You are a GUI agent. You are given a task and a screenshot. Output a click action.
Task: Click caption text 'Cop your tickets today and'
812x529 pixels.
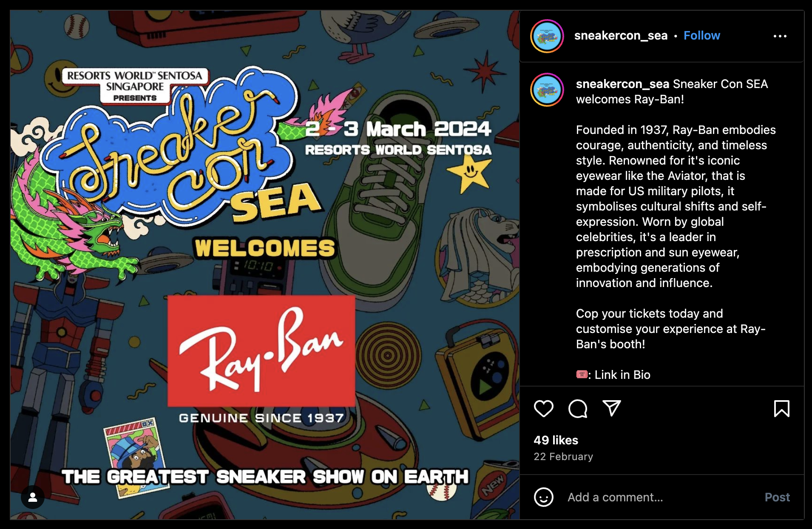pyautogui.click(x=649, y=313)
